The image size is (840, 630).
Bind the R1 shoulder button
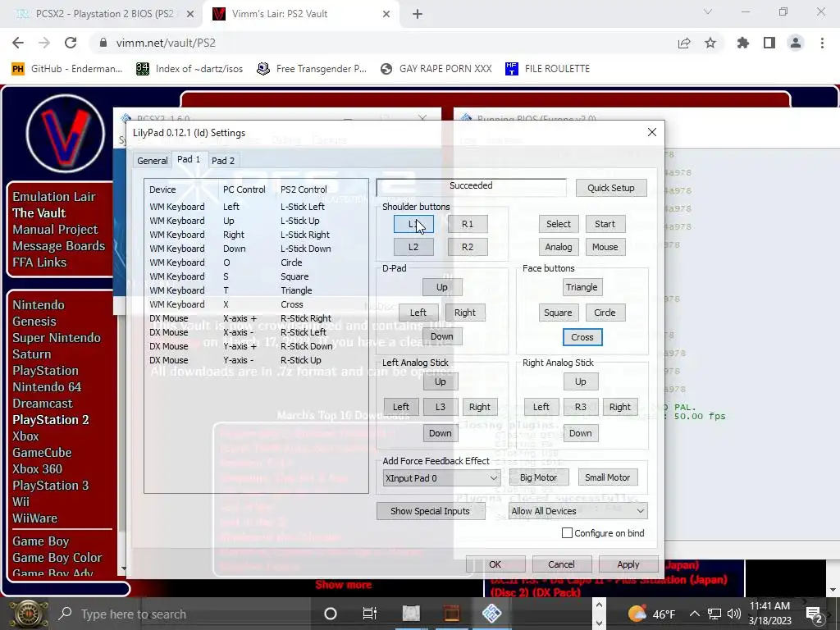coord(467,224)
